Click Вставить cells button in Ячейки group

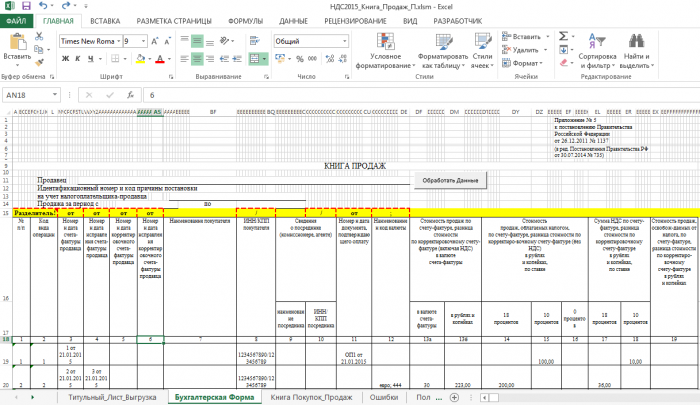[521, 37]
